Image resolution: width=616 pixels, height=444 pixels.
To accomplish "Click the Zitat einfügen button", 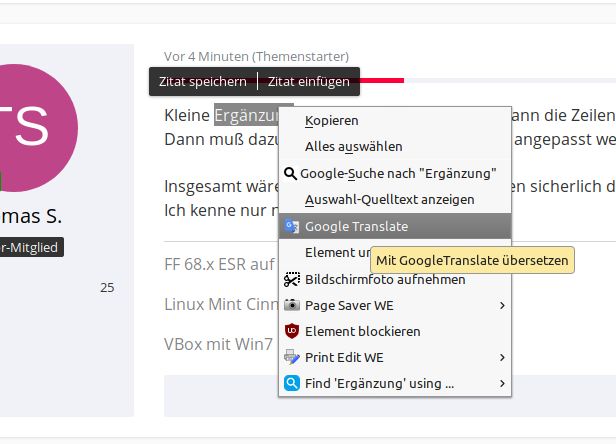I will (308, 81).
